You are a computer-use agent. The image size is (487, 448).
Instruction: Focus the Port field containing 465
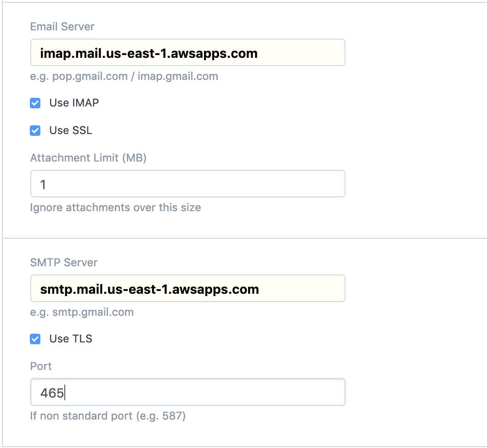pyautogui.click(x=187, y=392)
